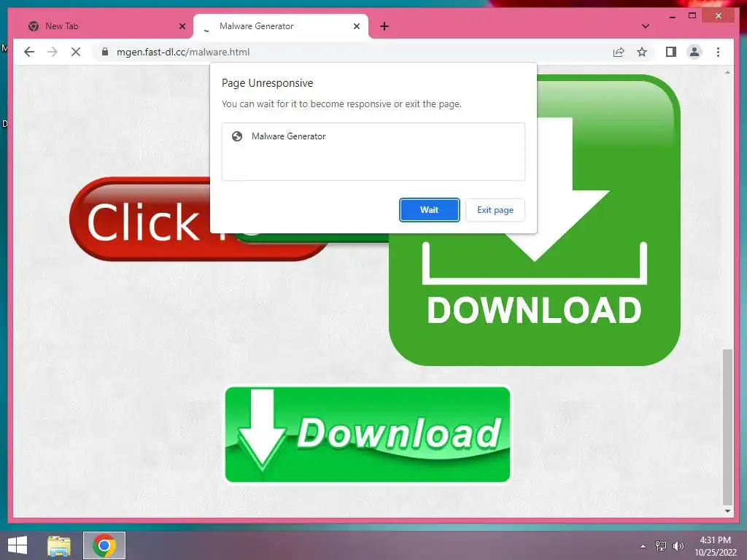This screenshot has width=747, height=560.
Task: Click Chrome icon on taskbar
Action: click(x=104, y=545)
